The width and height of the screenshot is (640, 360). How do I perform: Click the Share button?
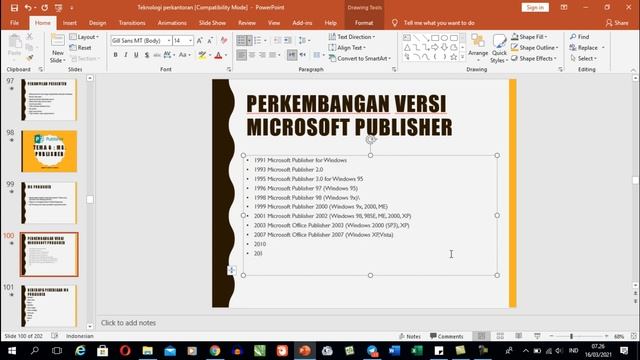click(x=617, y=23)
